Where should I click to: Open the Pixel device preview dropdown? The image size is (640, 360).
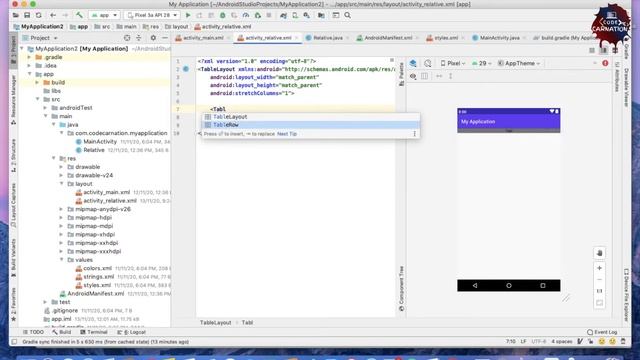453,63
